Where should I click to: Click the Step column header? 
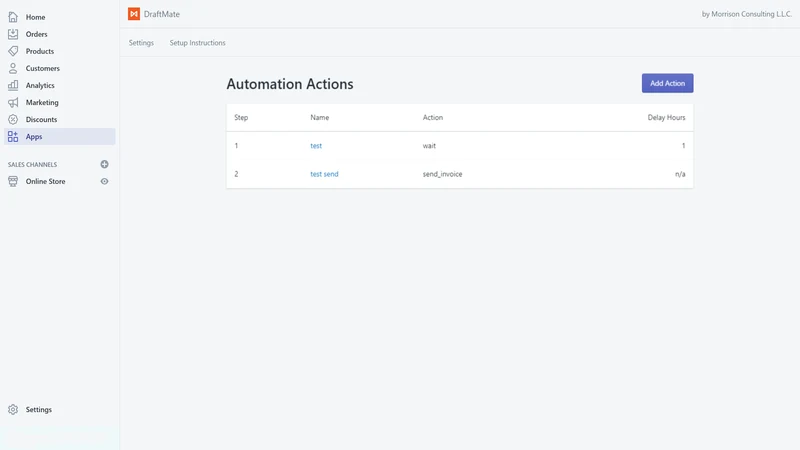click(x=241, y=117)
